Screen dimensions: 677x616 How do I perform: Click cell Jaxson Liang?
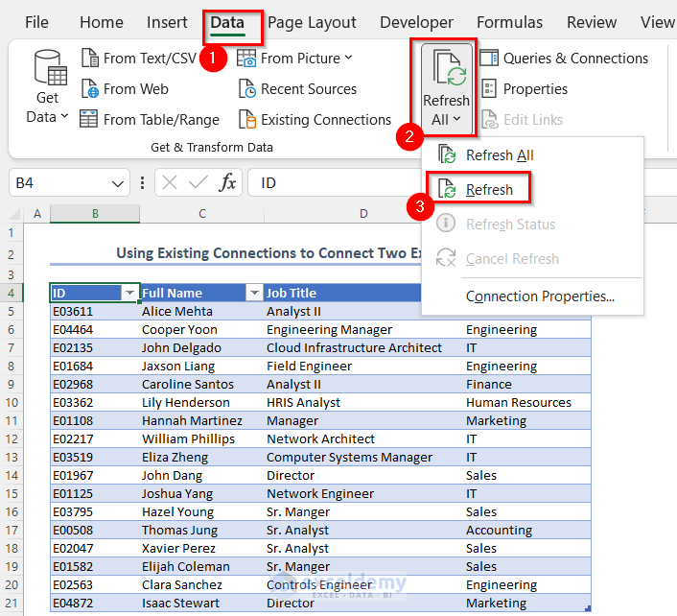click(201, 366)
